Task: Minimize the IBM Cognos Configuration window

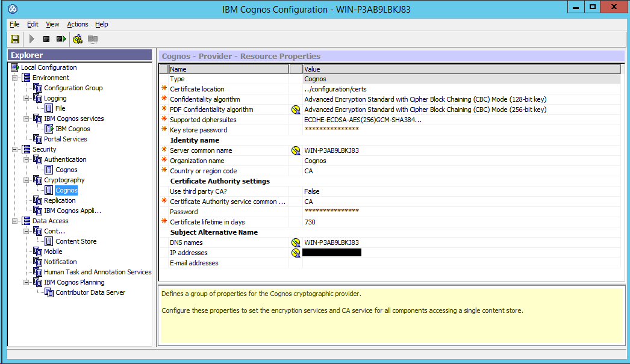Action: click(x=576, y=7)
